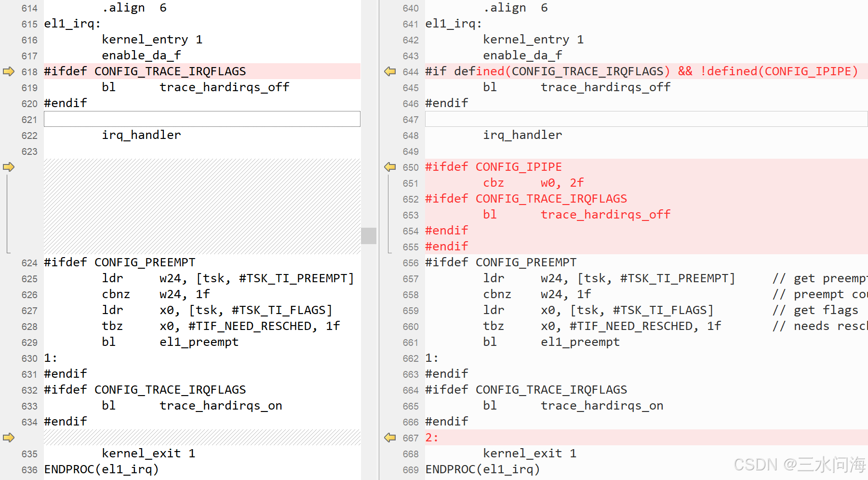Click 'kernel_entry 1' on left line 616

point(152,40)
